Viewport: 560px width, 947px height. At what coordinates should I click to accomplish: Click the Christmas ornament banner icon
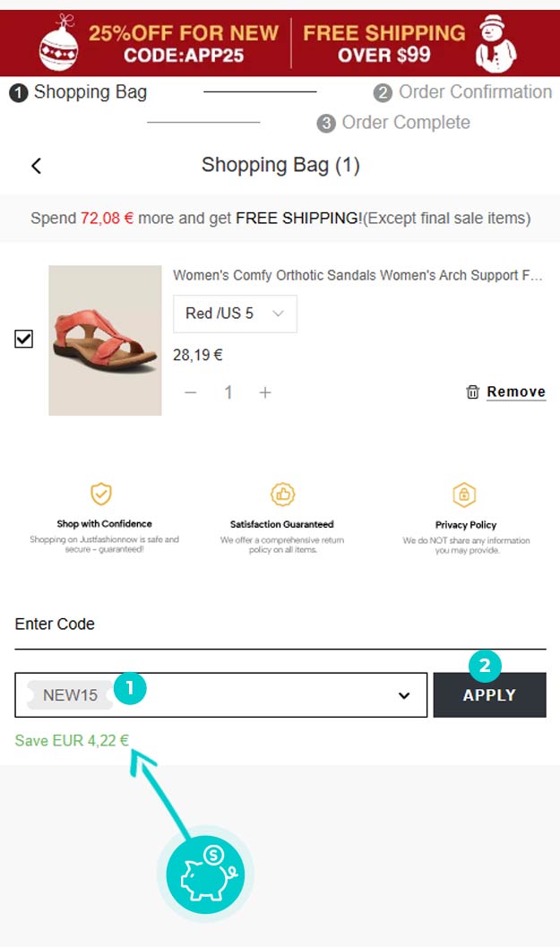[x=59, y=44]
